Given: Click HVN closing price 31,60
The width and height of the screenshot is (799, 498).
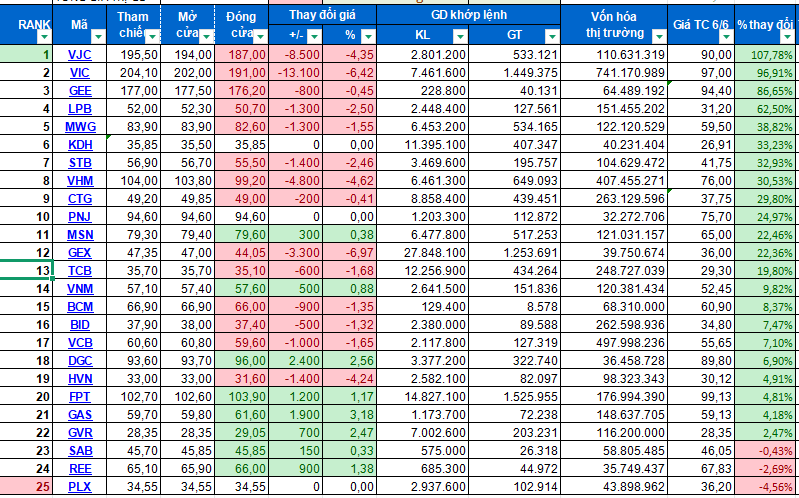Looking at the screenshot, I should pyautogui.click(x=242, y=379).
